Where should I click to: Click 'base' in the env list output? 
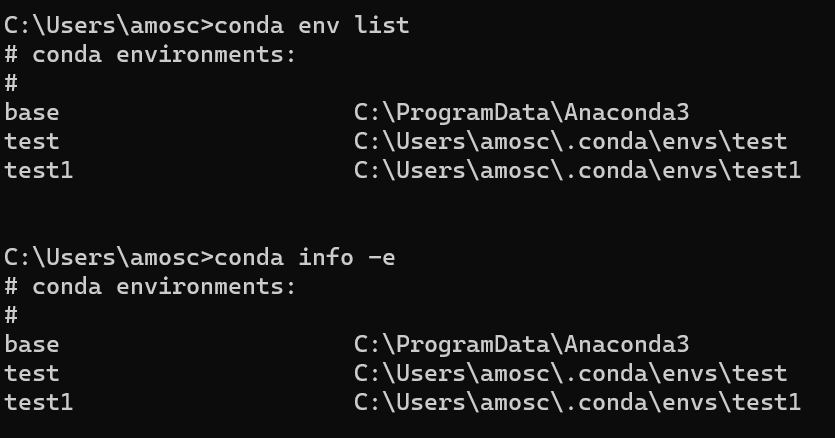(x=32, y=112)
